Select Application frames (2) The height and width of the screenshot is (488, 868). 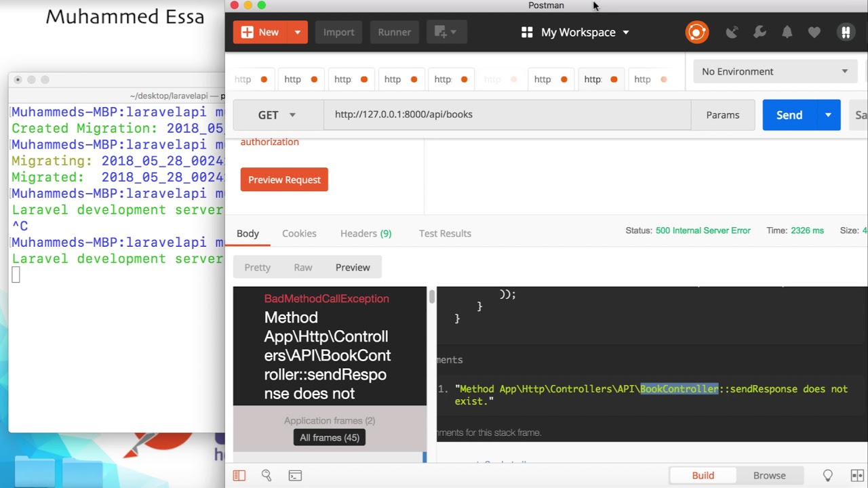point(330,421)
